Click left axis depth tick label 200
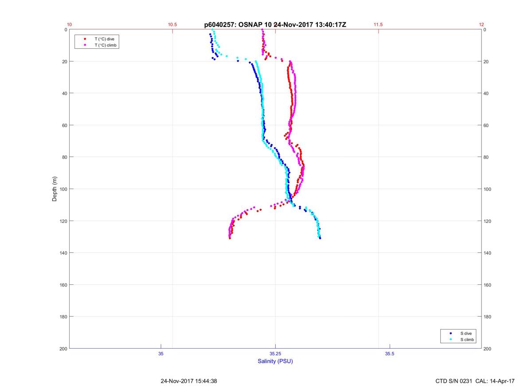Screen dimensions: 532x392 click(x=63, y=349)
